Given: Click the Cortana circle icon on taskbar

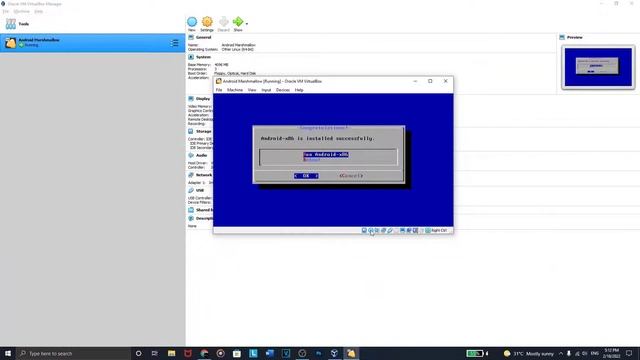Looking at the screenshot, I should tap(138, 353).
